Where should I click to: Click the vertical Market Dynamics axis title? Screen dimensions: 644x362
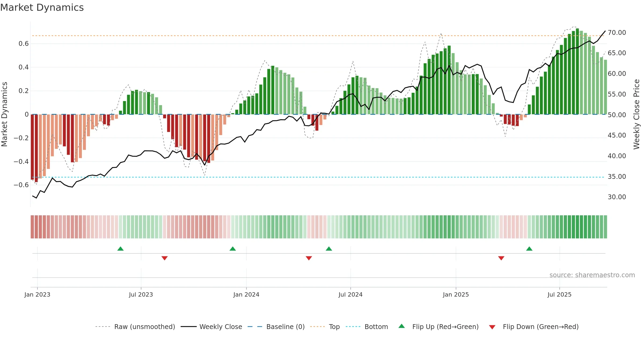coord(4,114)
